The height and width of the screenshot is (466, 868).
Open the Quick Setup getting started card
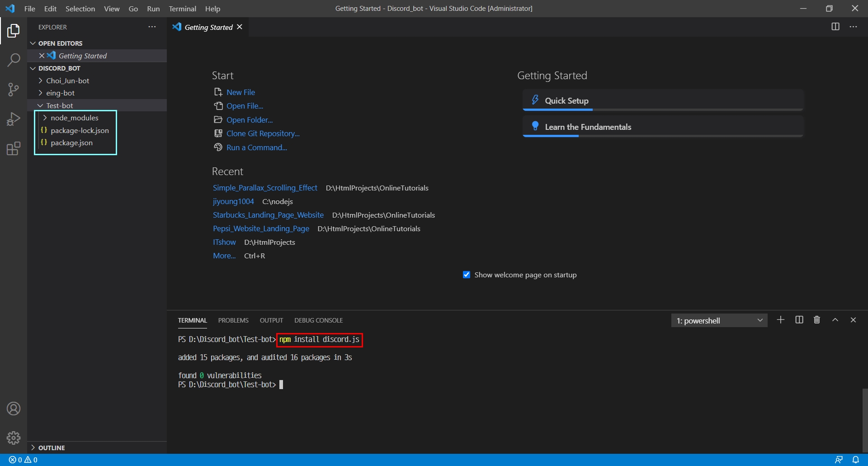663,100
